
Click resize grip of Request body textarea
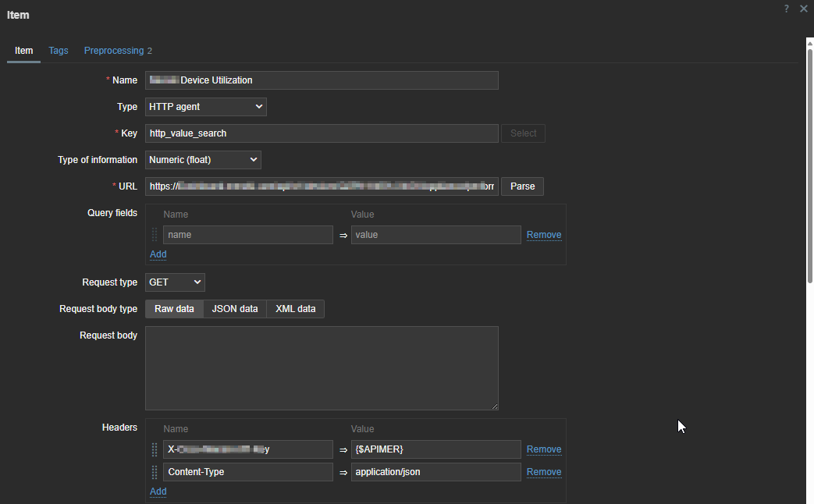pyautogui.click(x=494, y=406)
